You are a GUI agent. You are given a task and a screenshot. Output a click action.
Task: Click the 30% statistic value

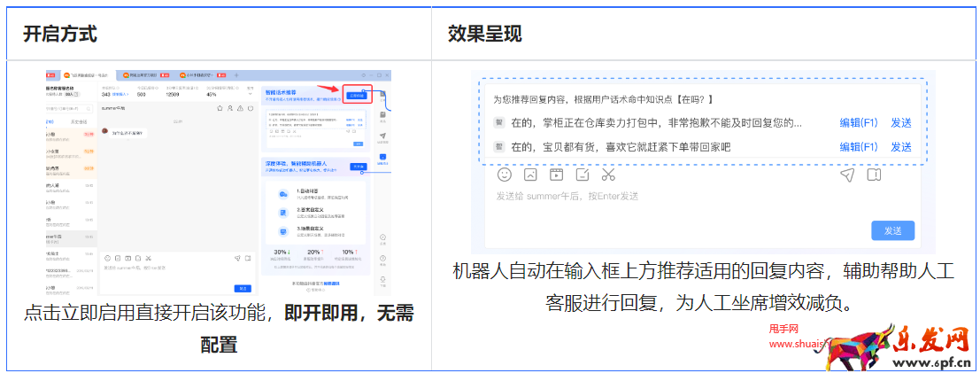tap(280, 252)
